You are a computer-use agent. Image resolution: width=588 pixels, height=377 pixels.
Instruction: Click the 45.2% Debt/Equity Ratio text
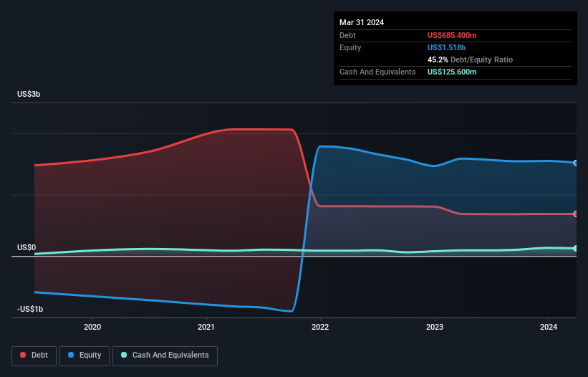coord(470,59)
